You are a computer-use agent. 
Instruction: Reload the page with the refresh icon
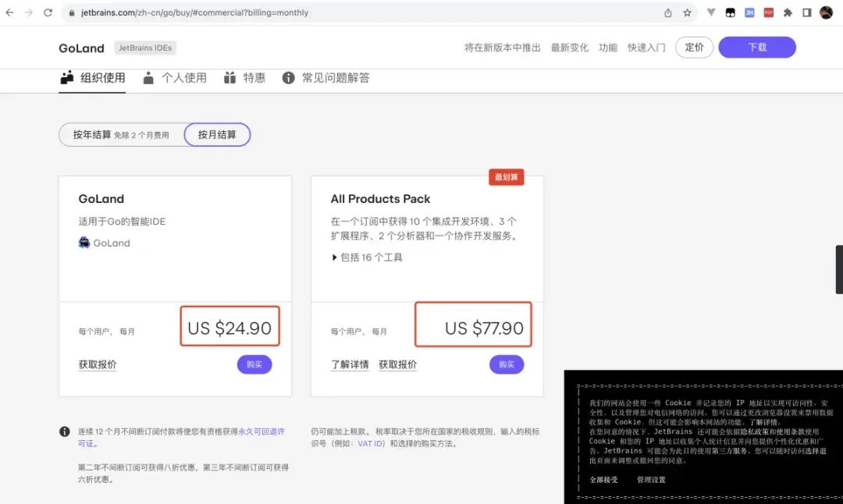point(48,12)
